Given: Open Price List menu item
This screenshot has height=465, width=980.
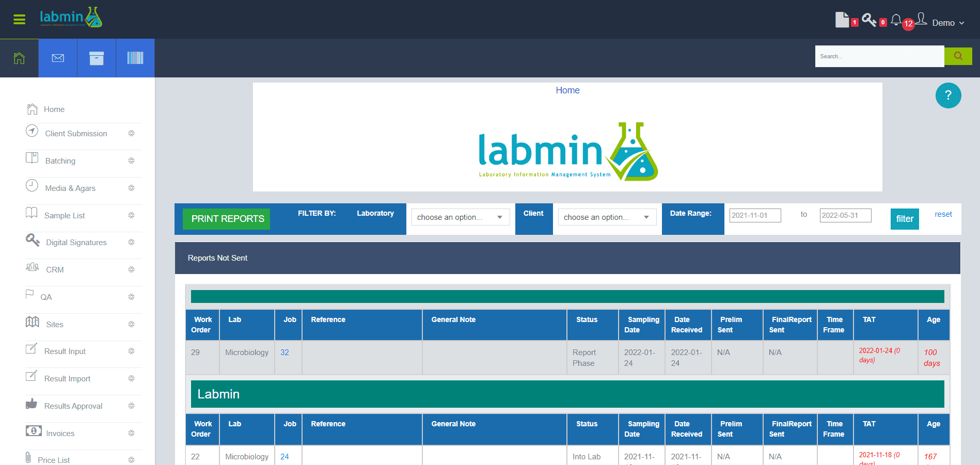Looking at the screenshot, I should pyautogui.click(x=54, y=460).
